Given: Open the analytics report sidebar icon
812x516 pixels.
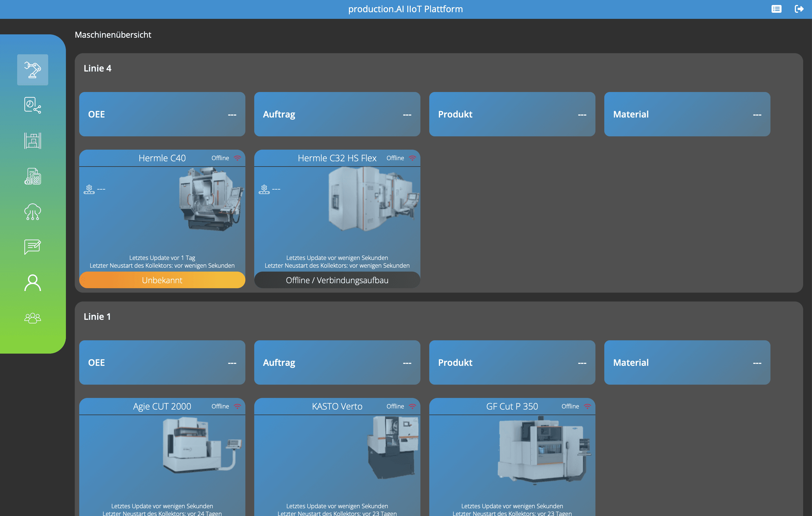Looking at the screenshot, I should pyautogui.click(x=32, y=105).
